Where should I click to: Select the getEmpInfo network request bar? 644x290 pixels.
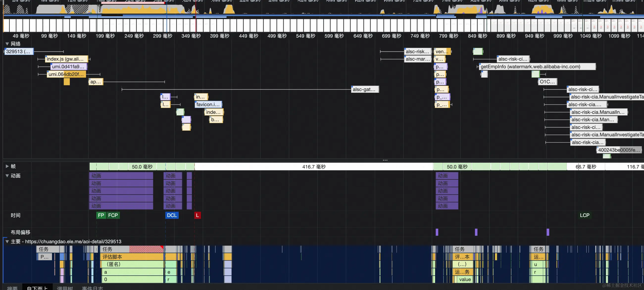[x=537, y=67]
